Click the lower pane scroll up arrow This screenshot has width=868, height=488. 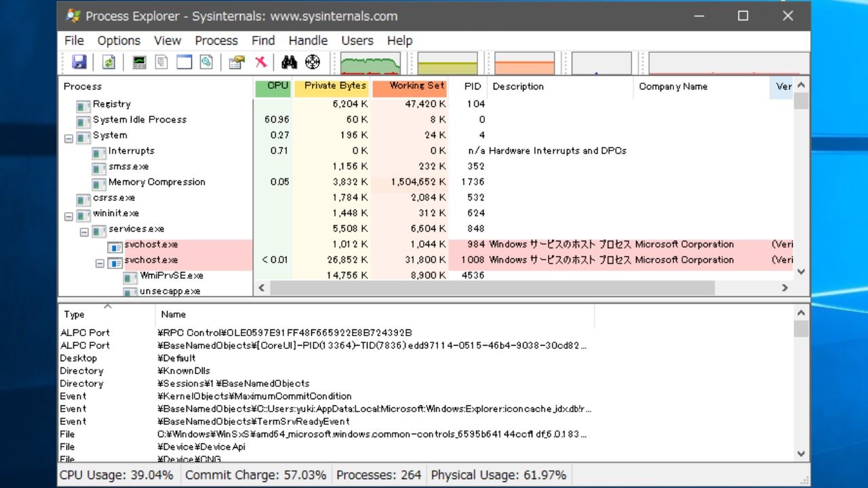click(x=802, y=313)
